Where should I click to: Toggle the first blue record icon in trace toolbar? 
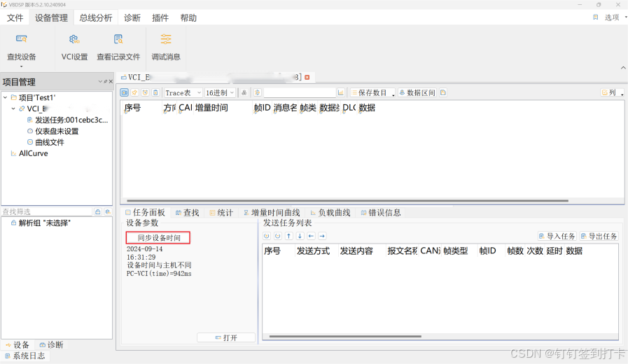pyautogui.click(x=125, y=92)
